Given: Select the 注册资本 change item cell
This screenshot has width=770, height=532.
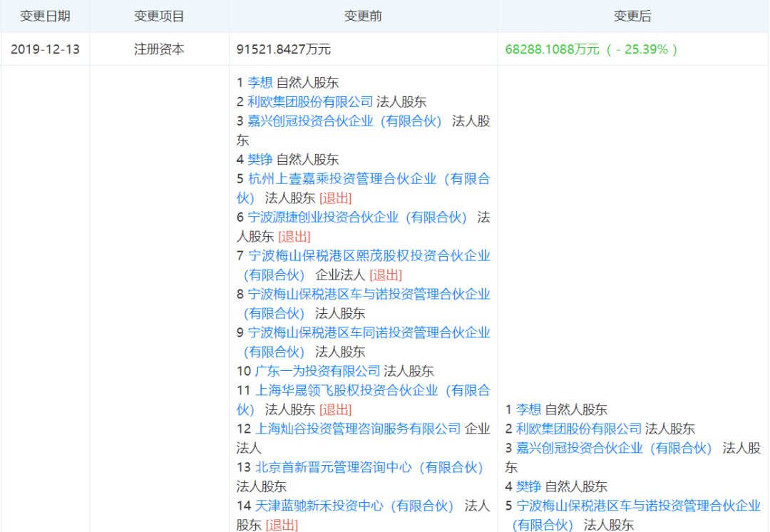Looking at the screenshot, I should tap(159, 49).
